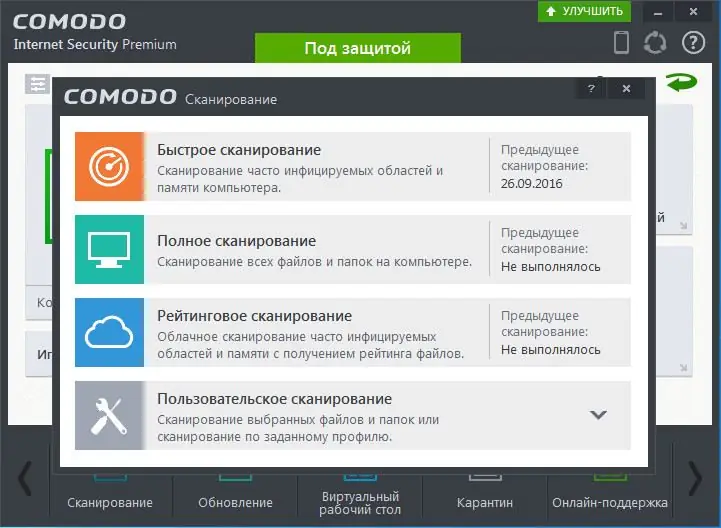Open custom scan via wrench tools icon
This screenshot has width=721, height=528.
pyautogui.click(x=109, y=415)
